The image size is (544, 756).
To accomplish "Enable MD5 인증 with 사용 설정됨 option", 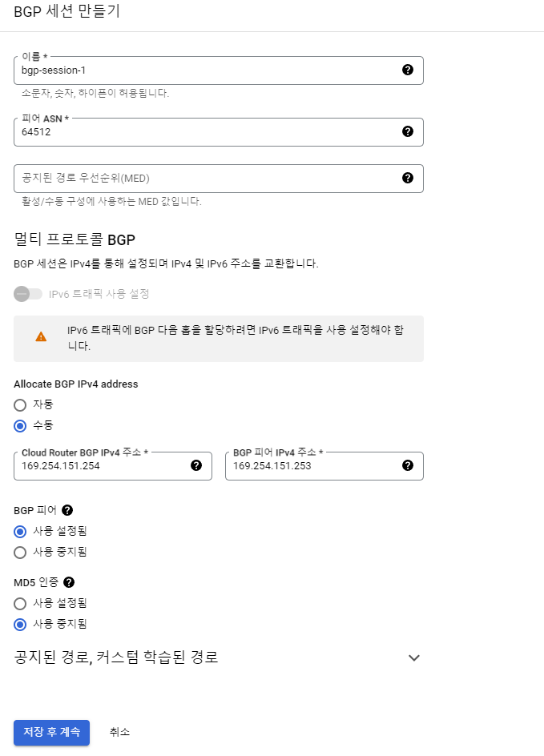I will (x=20, y=604).
